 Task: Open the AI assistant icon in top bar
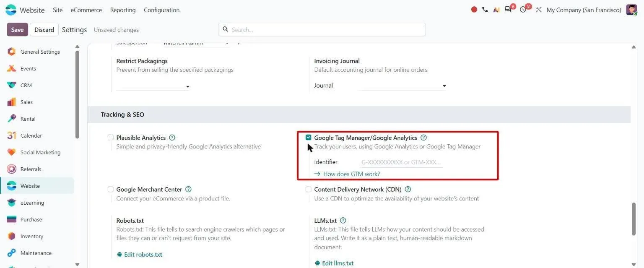coord(496,10)
